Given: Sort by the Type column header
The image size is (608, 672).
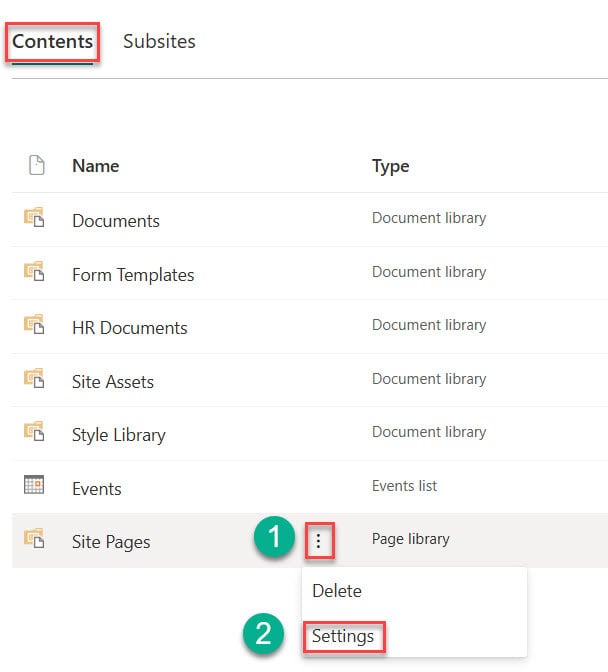Looking at the screenshot, I should point(390,166).
